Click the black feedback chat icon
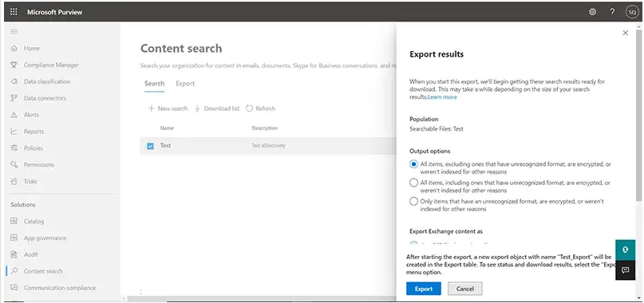The image size is (644, 303). pyautogui.click(x=625, y=270)
